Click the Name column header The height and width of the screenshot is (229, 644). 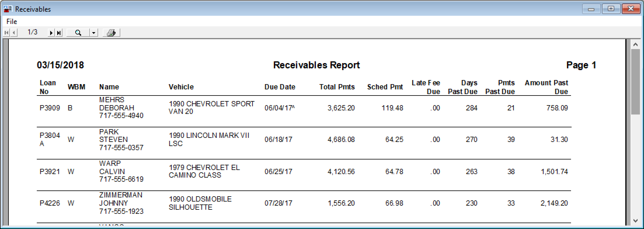tap(109, 87)
